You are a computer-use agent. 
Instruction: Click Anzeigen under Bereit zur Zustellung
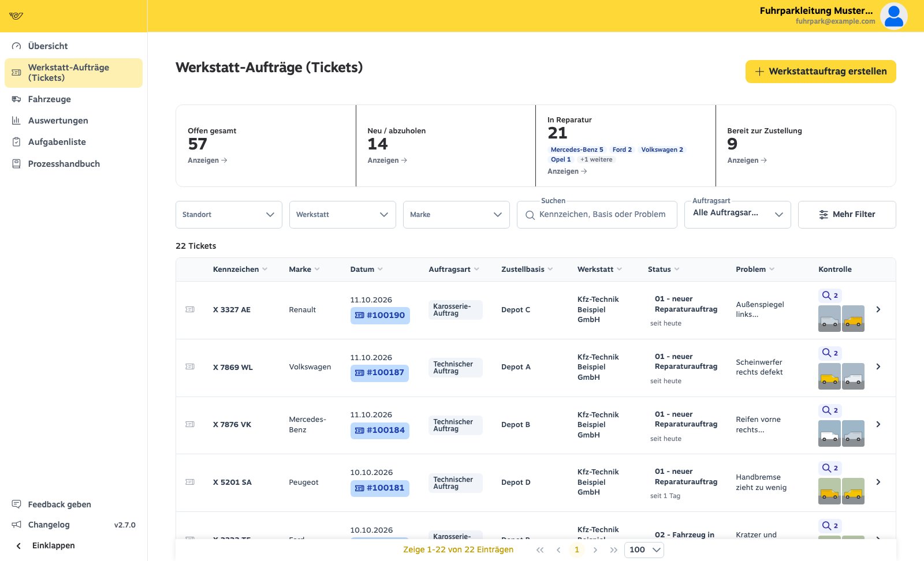coord(747,160)
